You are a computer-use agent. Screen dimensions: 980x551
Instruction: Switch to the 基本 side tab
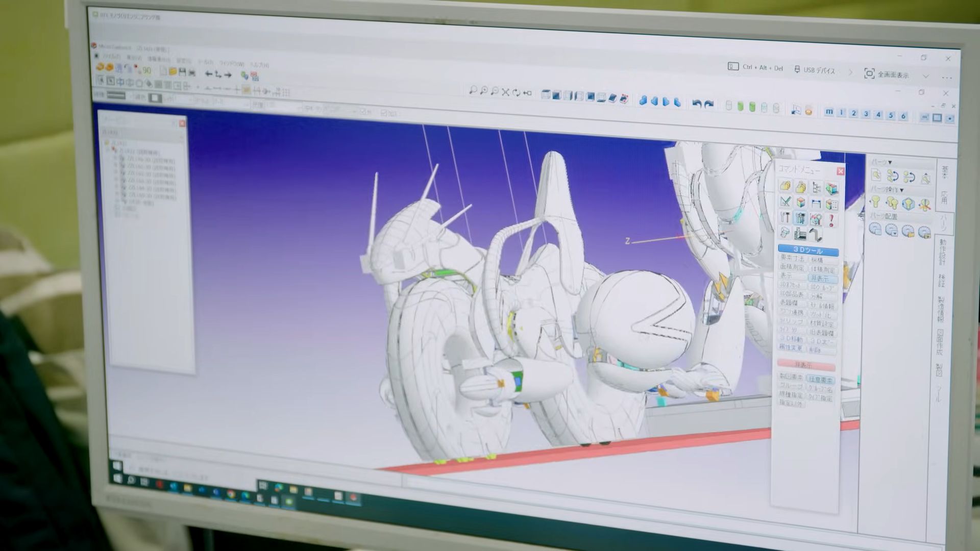944,172
